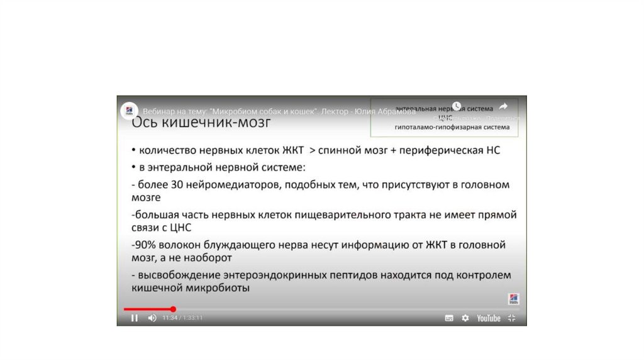644x361 pixels.
Task: Click the slide heading 'Ось кишечник-мозг'
Action: pos(201,123)
